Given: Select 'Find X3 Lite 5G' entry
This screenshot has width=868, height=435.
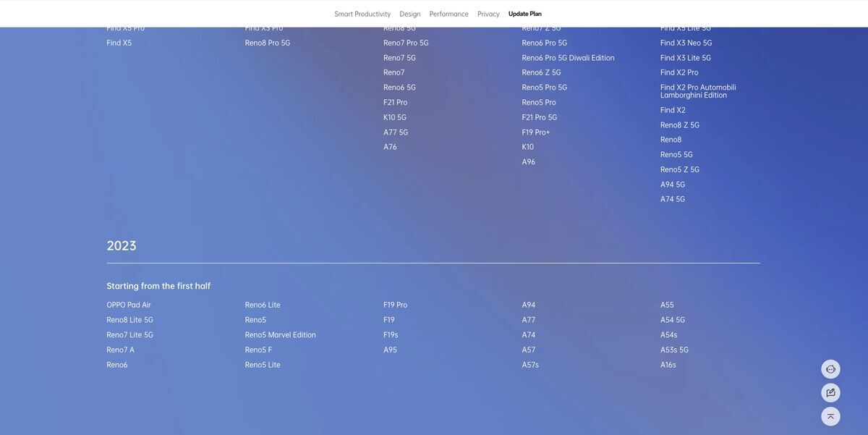Looking at the screenshot, I should 686,58.
